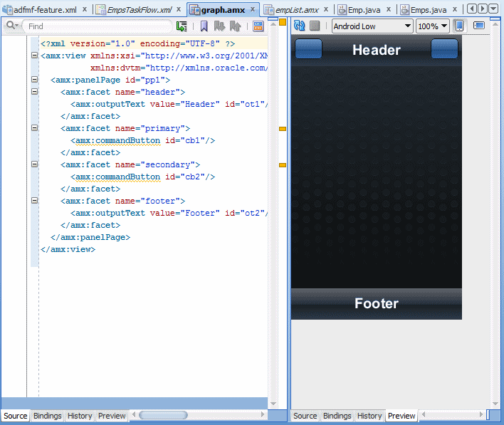
Task: Click the horizontal scrollbar thumb in source editor
Action: [163, 415]
